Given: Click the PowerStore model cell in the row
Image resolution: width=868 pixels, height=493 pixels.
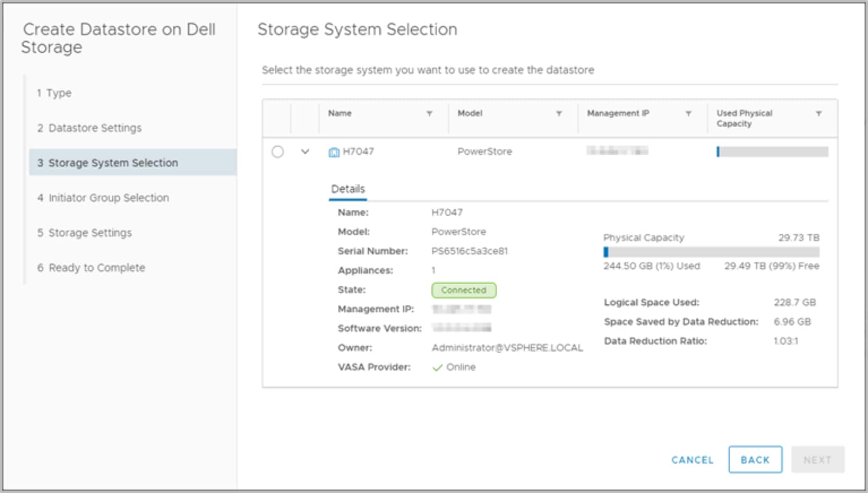Looking at the screenshot, I should [x=485, y=151].
